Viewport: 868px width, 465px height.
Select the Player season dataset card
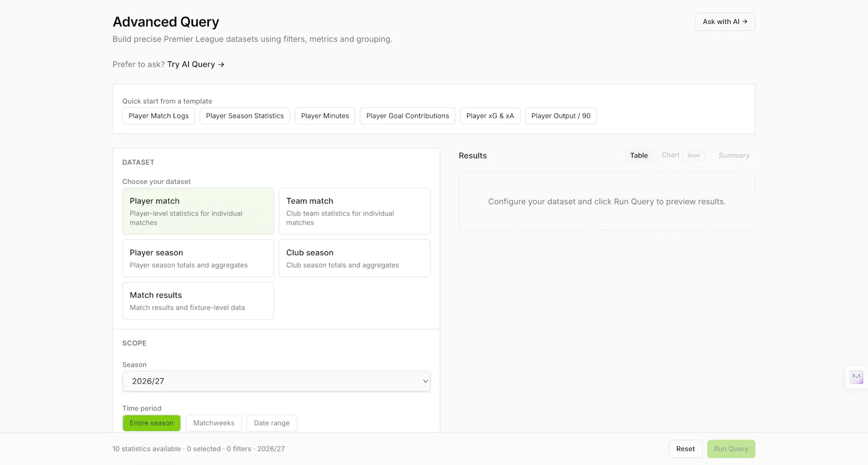(198, 258)
